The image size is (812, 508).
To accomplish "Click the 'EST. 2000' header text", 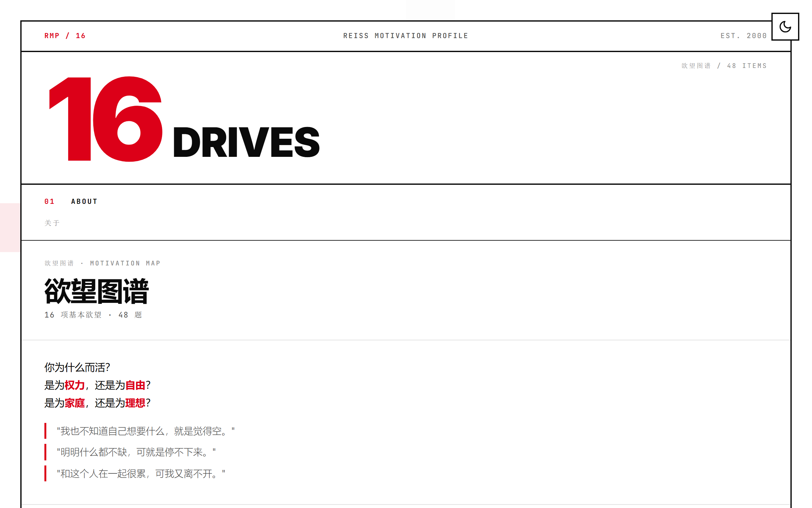I will click(x=743, y=36).
